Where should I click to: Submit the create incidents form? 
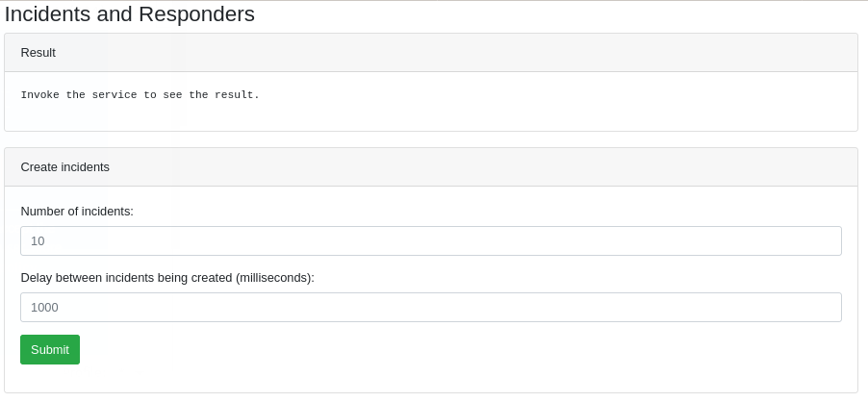pyautogui.click(x=49, y=349)
